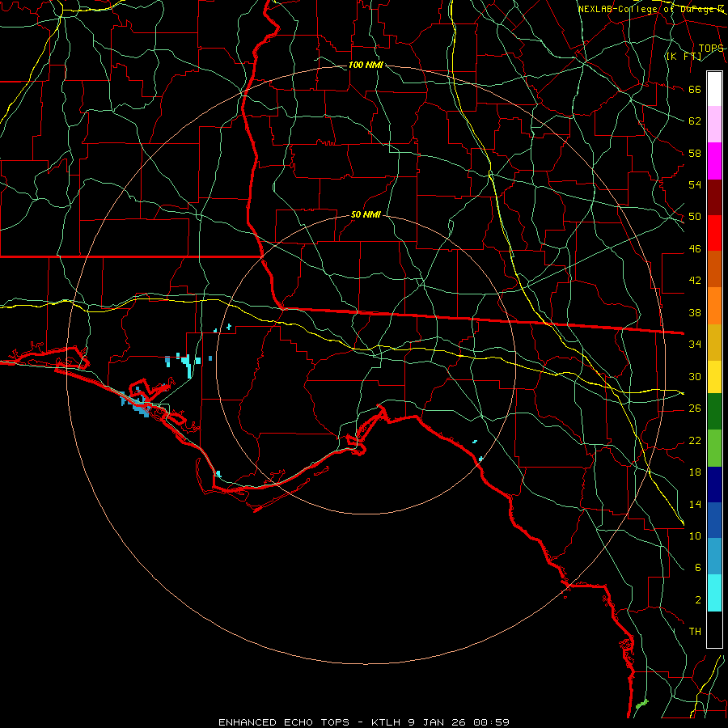Screen dimensions: 728x728
Task: Click the NEXLAB-College of DuPage credit text
Action: (x=650, y=9)
